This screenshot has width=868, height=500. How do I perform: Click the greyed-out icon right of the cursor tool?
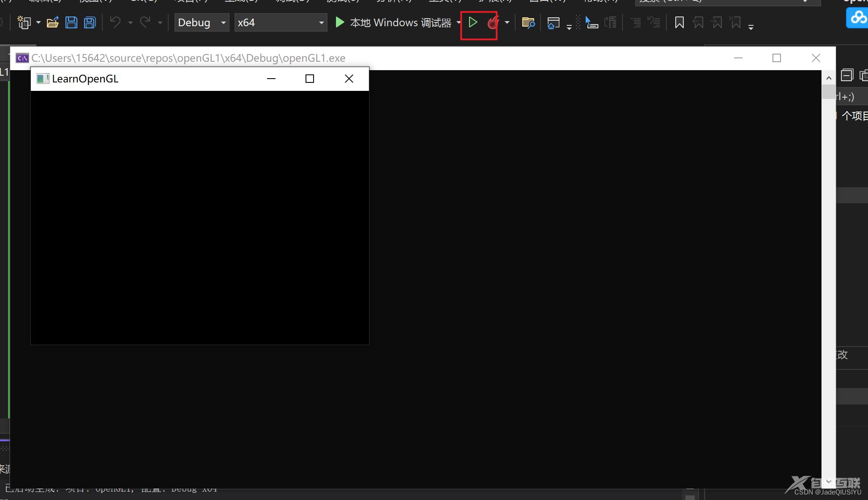tap(611, 22)
